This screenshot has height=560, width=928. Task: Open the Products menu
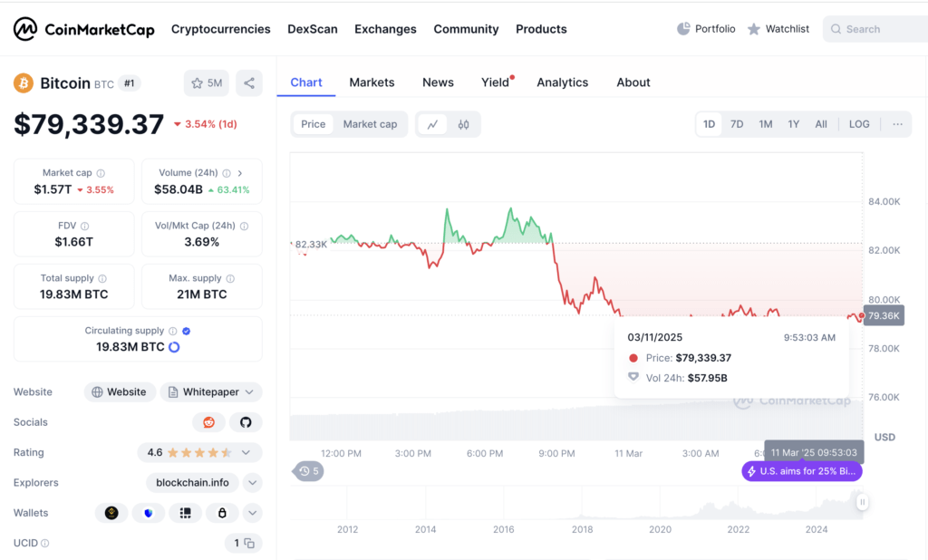tap(542, 29)
